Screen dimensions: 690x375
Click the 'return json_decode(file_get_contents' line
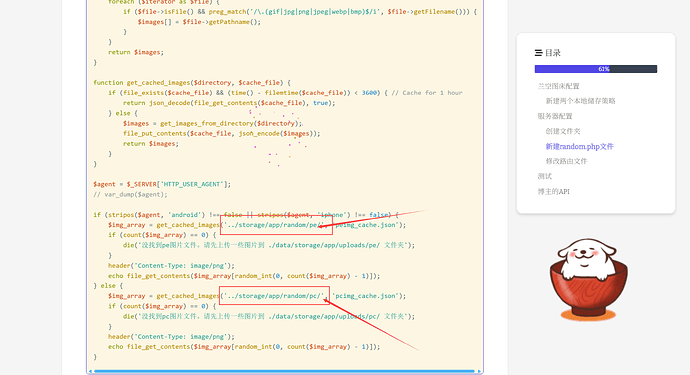(229, 103)
